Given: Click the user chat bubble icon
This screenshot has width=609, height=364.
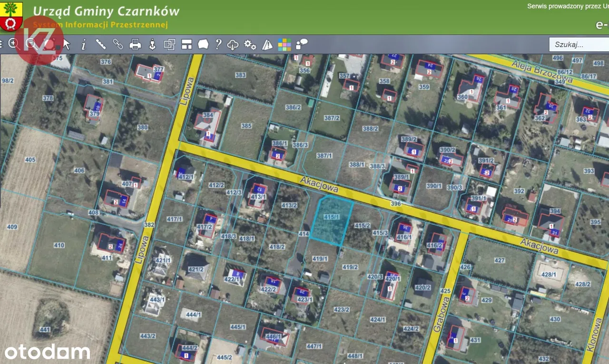Looking at the screenshot, I should 302,45.
